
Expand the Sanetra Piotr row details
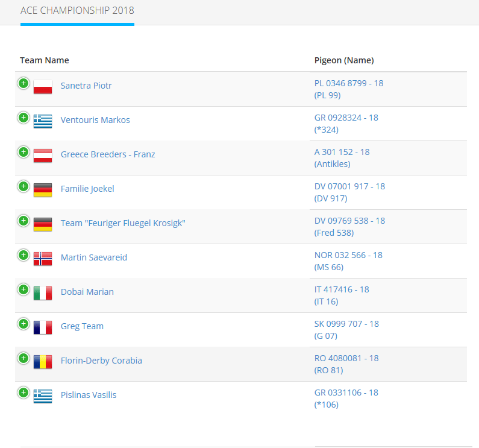(23, 83)
